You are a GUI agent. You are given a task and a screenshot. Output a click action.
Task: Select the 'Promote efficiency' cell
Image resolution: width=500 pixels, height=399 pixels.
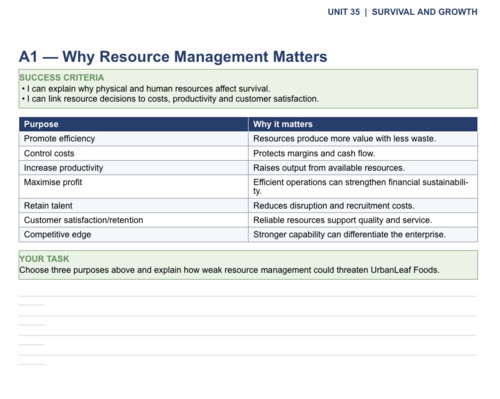(134, 139)
